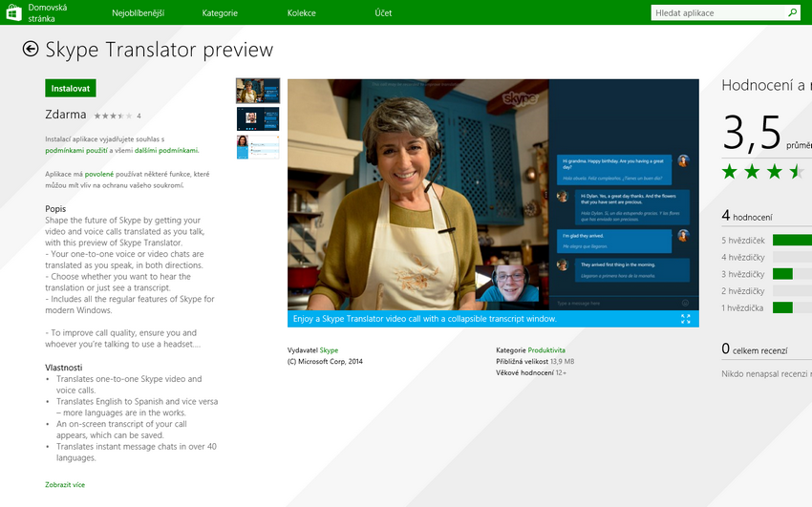Open the Účet menu
This screenshot has height=507, width=812.
pyautogui.click(x=382, y=13)
